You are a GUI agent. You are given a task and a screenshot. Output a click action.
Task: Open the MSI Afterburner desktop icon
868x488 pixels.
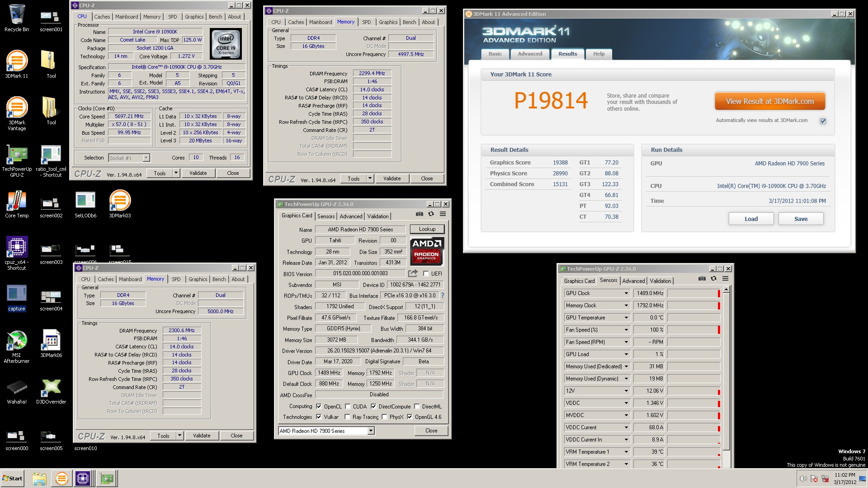(x=17, y=347)
